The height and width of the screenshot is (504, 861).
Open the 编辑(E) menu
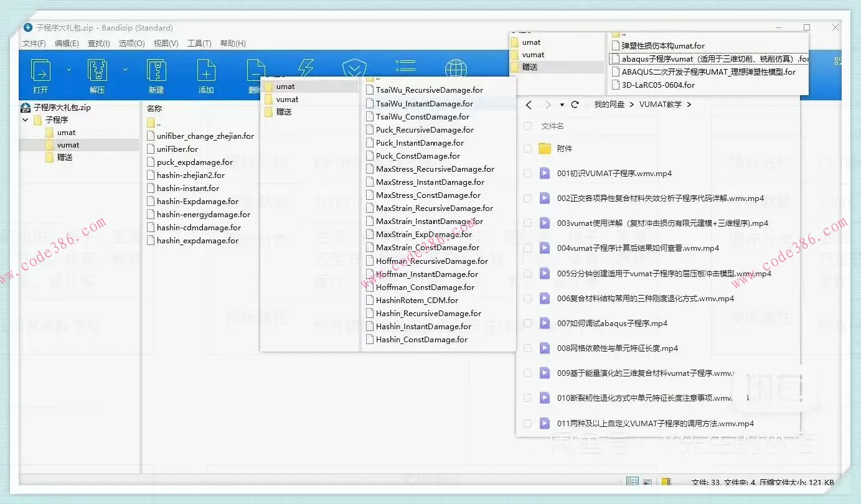[67, 44]
